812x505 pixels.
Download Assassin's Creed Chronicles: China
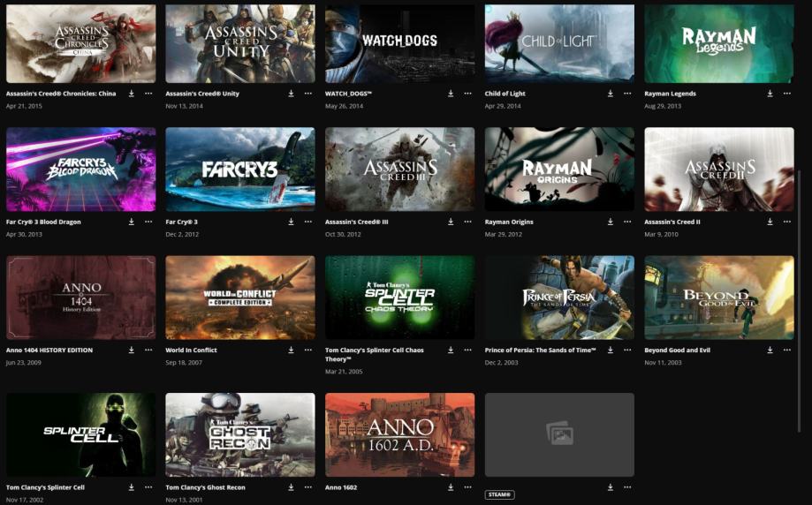coord(132,93)
